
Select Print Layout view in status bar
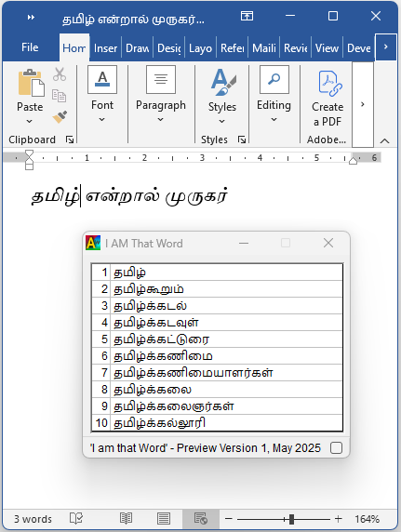pyautogui.click(x=164, y=518)
